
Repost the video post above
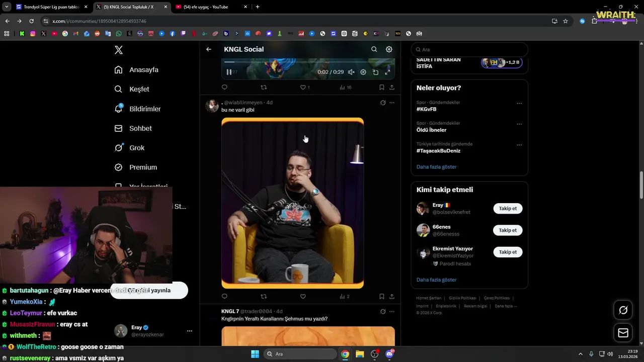pos(264,87)
